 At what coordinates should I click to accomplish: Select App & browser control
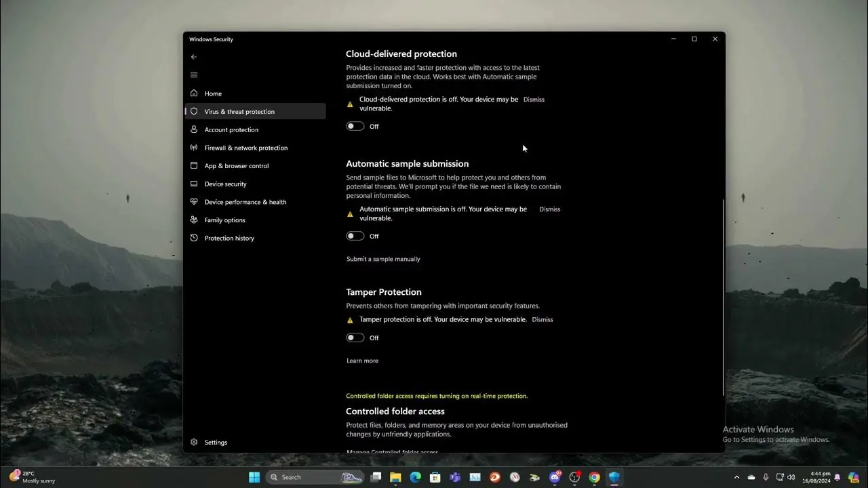[236, 165]
